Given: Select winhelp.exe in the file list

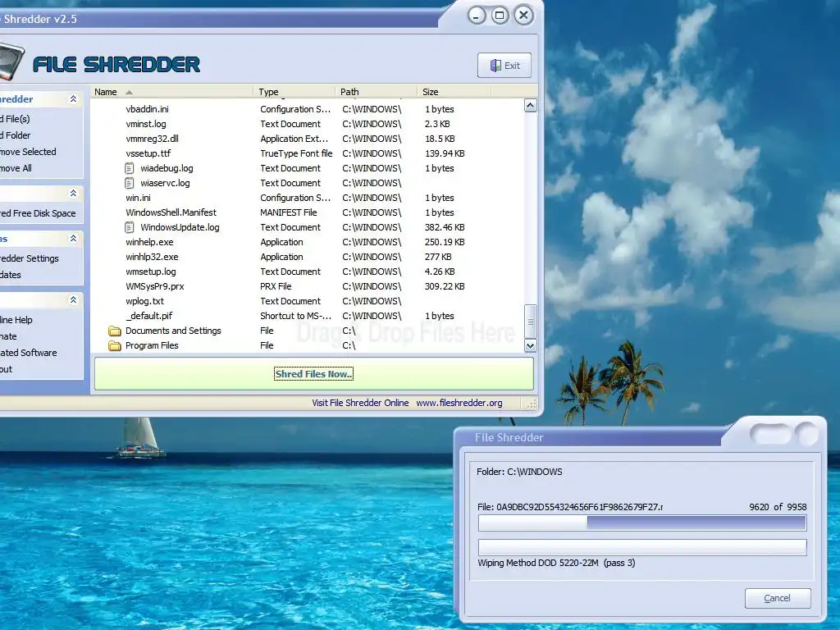Looking at the screenshot, I should (149, 242).
